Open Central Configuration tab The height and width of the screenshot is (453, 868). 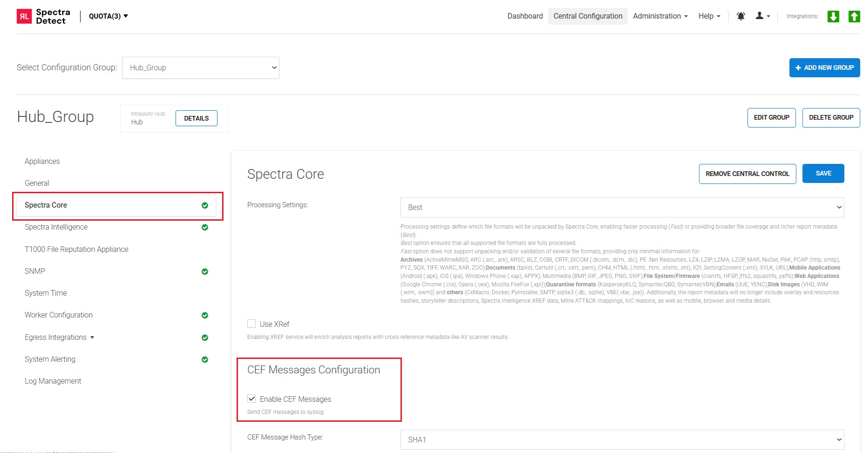pos(588,16)
